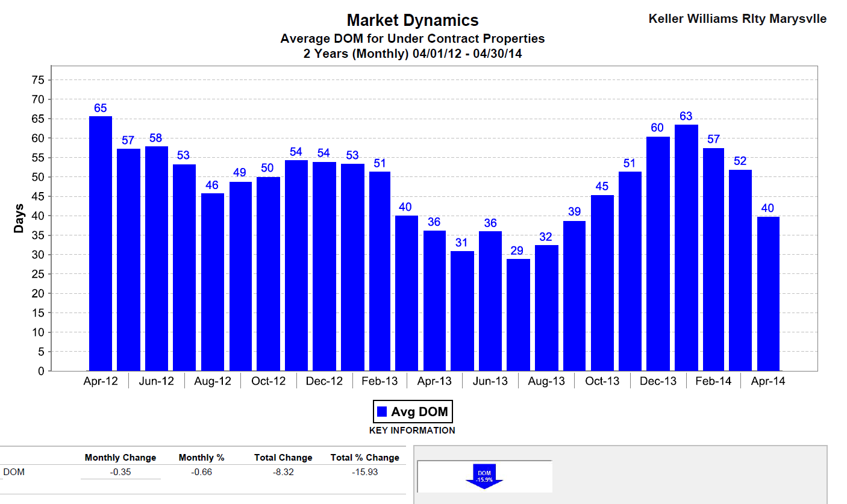Viewport: 847px width, 504px height.
Task: Open the Monthly Change column header
Action: pyautogui.click(x=120, y=457)
